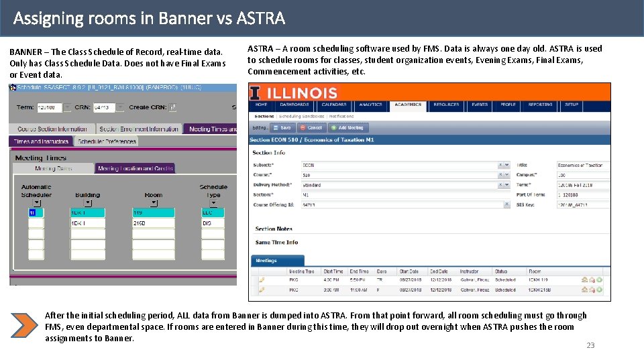The image size is (644, 362).
Task: Click the Illinois block I logo in ASTRA
Action: 255,93
